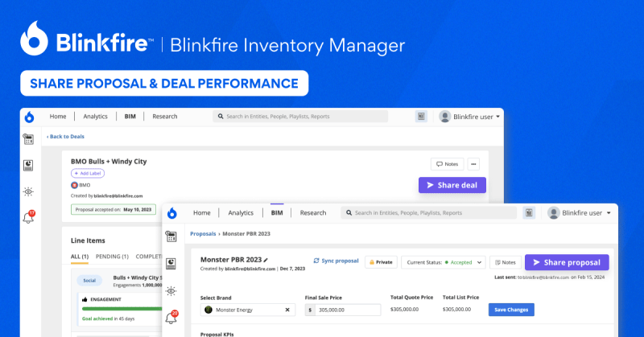644x337 pixels.
Task: Click the thumbs-up Engagement icon
Action: tap(85, 300)
